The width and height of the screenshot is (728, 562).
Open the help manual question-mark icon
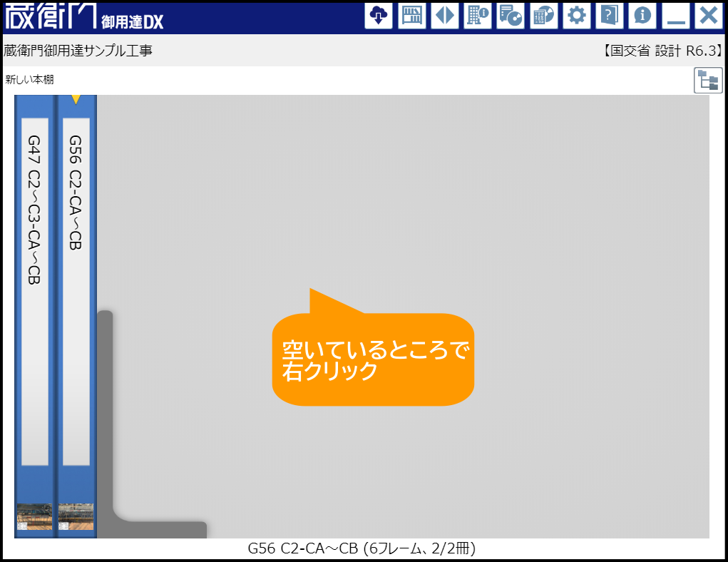(609, 16)
